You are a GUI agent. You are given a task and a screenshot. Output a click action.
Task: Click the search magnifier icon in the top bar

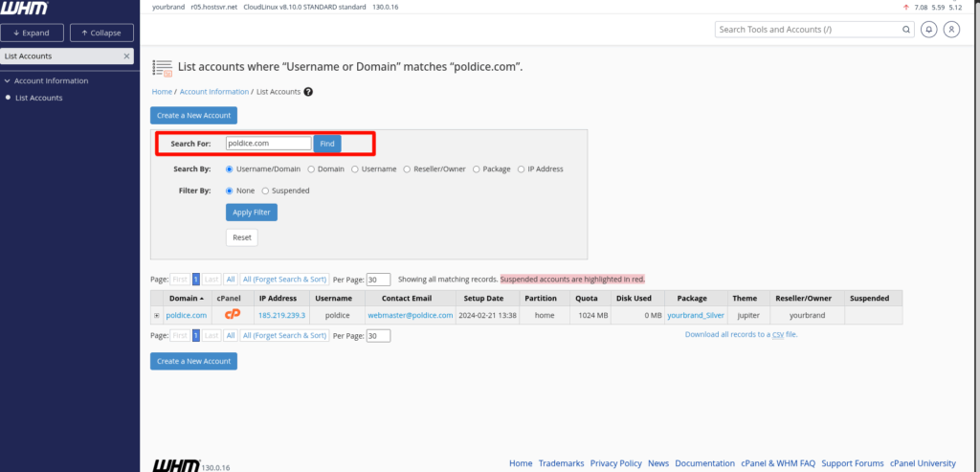pyautogui.click(x=906, y=30)
